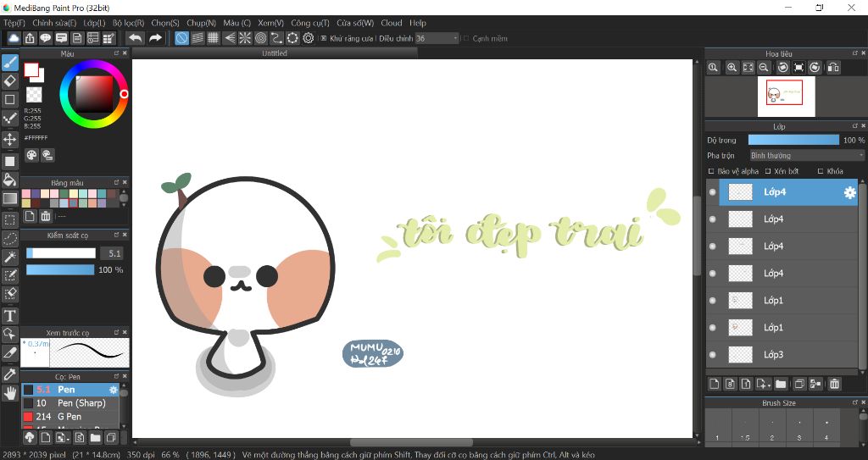Open the Tệp(F) menu

[x=14, y=23]
